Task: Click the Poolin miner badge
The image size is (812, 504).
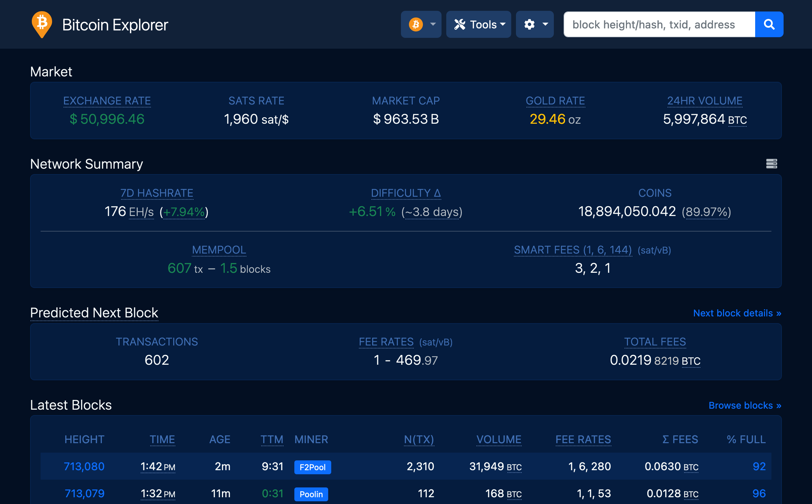Action: 311,494
